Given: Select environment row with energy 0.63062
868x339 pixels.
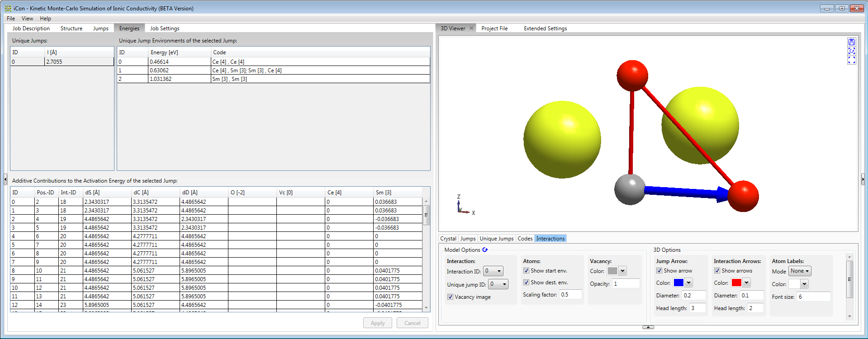Looking at the screenshot, I should coord(273,70).
